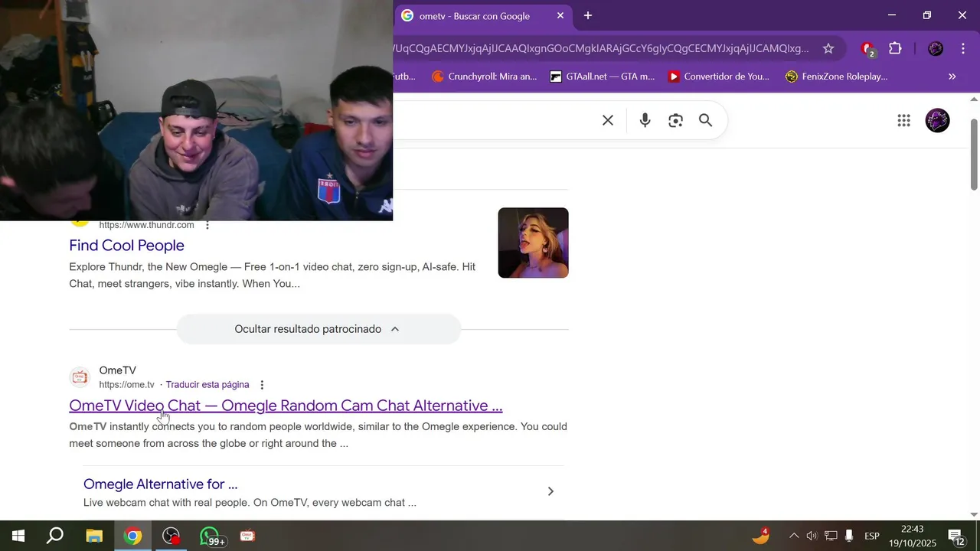The width and height of the screenshot is (980, 551).
Task: Clear the Google search box with X
Action: point(608,120)
